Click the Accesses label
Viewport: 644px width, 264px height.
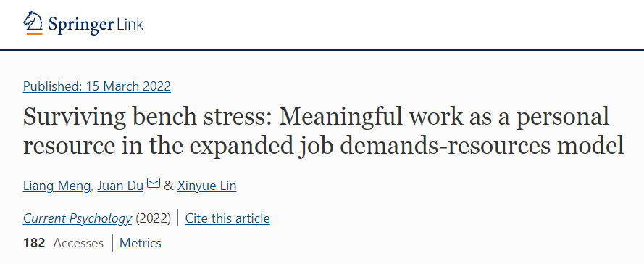click(78, 243)
